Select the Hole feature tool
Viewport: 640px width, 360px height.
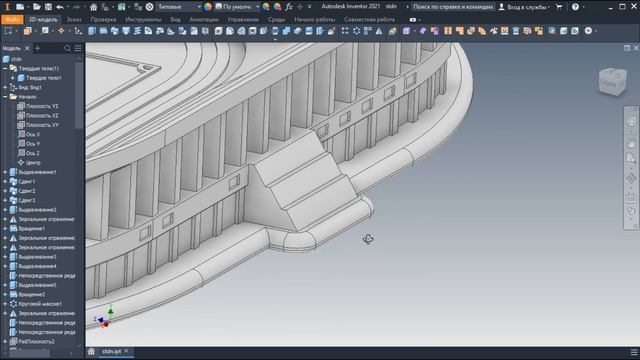218,31
